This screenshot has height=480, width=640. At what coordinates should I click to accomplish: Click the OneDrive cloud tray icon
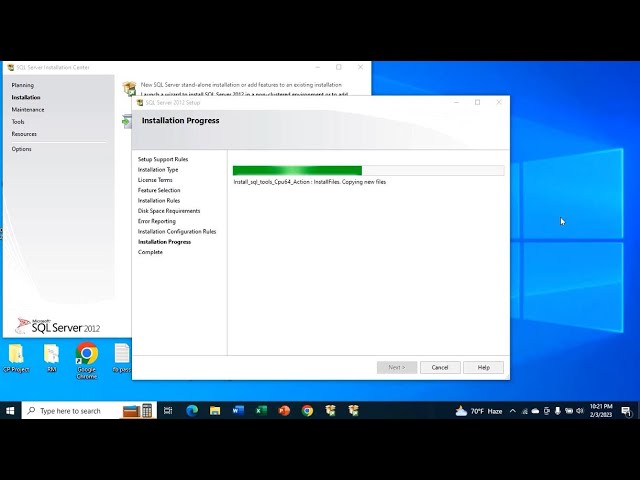pyautogui.click(x=536, y=411)
